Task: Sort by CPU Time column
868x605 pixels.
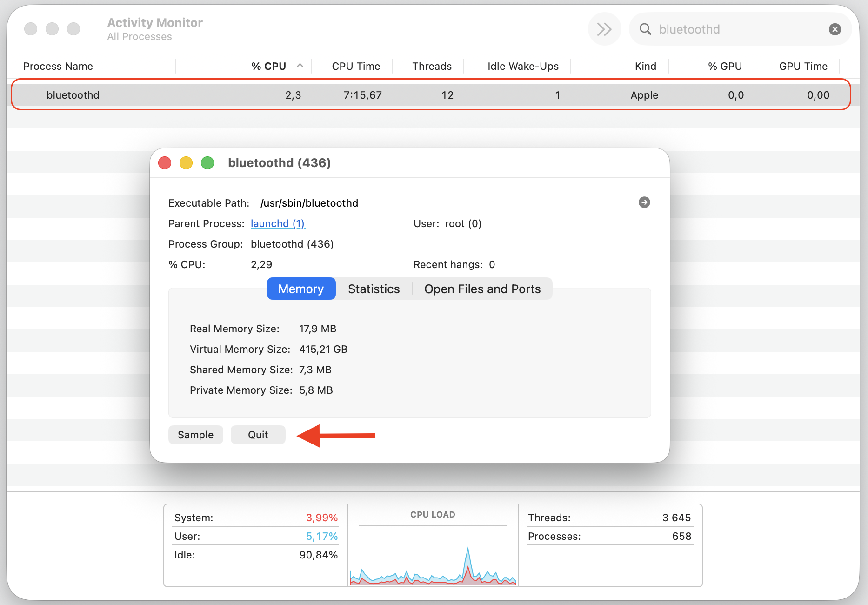Action: 356,66
